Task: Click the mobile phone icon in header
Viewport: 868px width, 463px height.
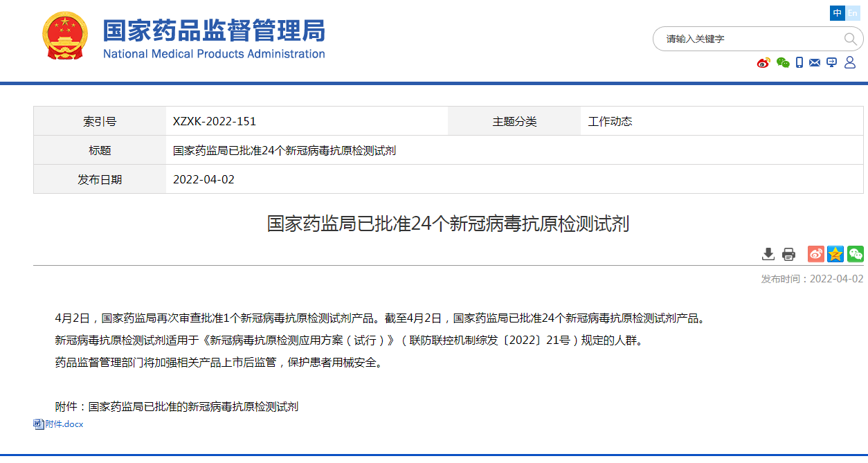Action: (x=799, y=63)
